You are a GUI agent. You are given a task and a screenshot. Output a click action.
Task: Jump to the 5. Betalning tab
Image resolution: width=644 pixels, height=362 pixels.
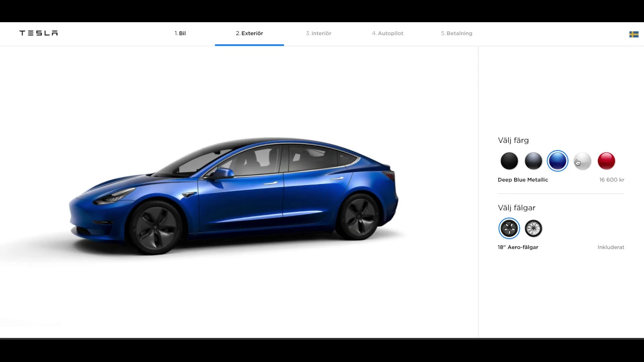456,33
